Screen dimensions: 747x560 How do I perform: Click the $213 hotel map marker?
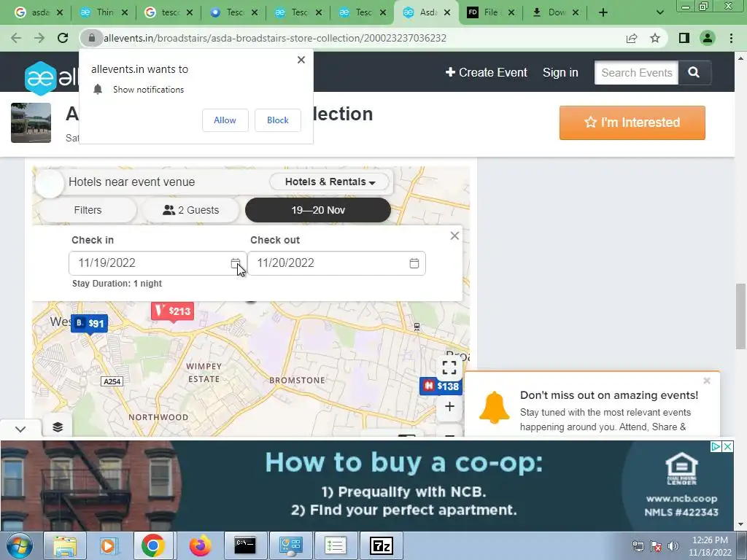(172, 311)
